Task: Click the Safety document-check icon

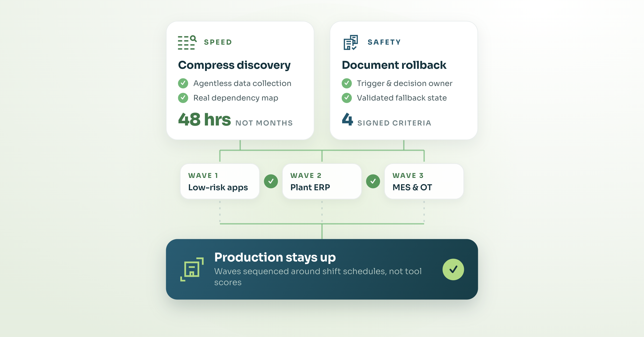Action: 350,42
